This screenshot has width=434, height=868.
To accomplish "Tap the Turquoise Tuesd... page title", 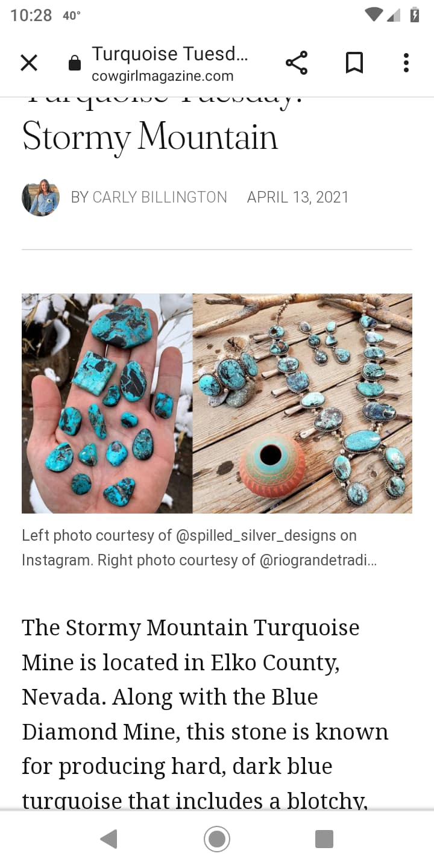I will (x=170, y=54).
